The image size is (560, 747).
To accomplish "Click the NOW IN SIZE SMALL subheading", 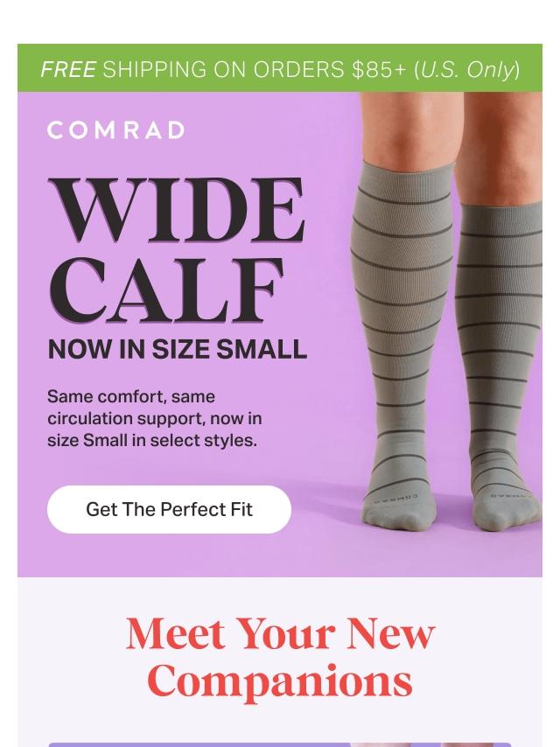I will 178,350.
